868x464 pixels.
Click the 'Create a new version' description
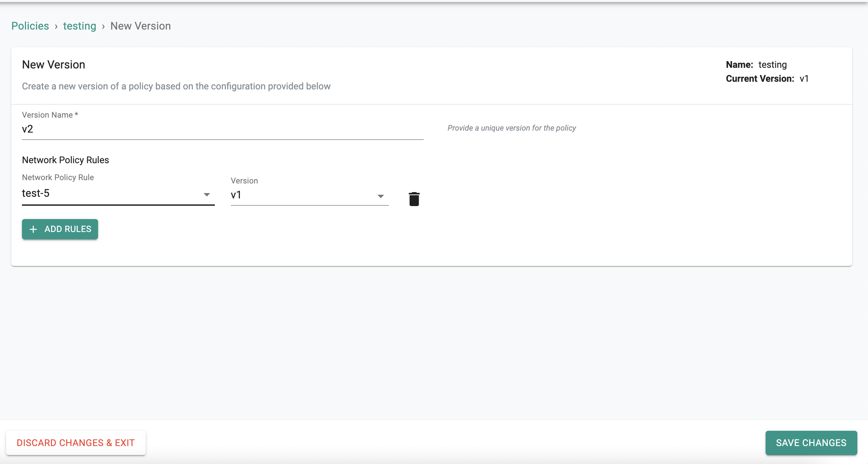[176, 86]
